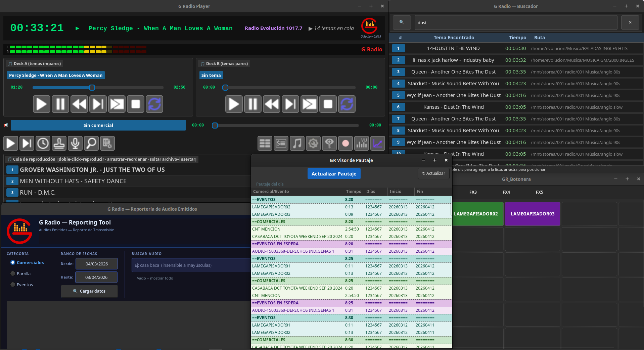644x350 pixels.
Task: Select the Eventos radio option
Action: click(13, 285)
